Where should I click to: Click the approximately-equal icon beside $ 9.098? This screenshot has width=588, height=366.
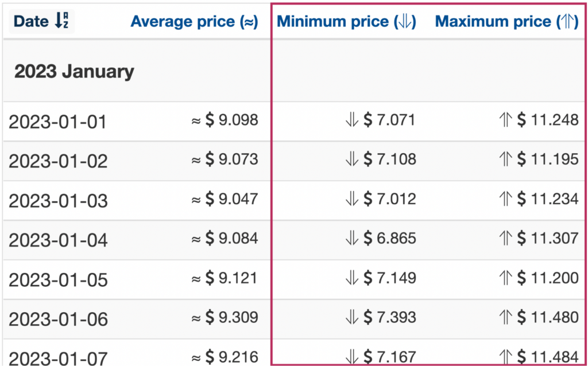(x=196, y=120)
